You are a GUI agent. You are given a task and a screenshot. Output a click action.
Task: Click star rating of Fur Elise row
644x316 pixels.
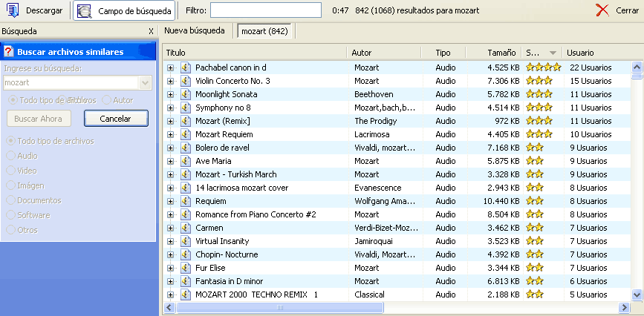[x=535, y=268]
